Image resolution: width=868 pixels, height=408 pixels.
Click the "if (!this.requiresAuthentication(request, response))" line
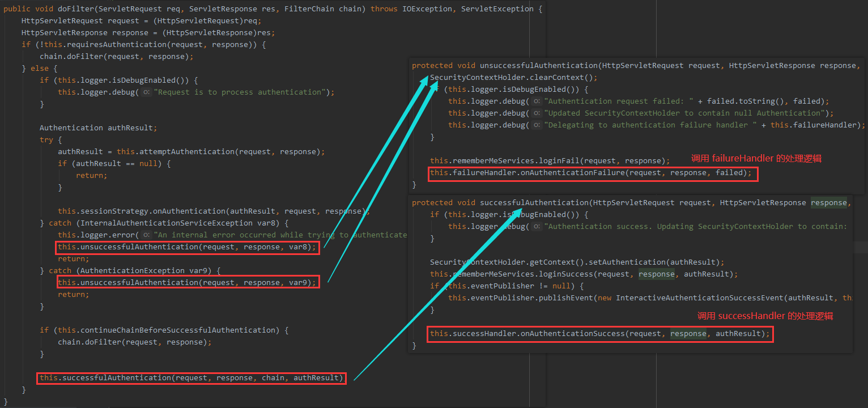click(144, 45)
